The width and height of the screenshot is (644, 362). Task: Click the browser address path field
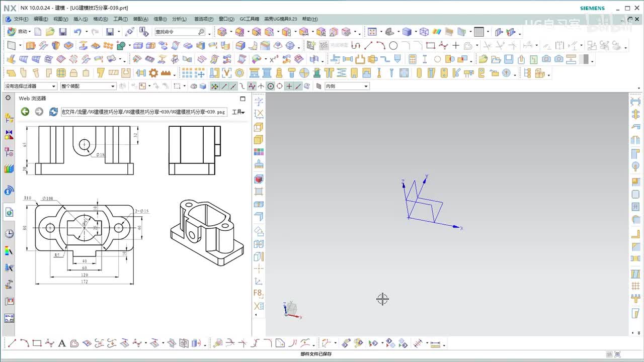(x=144, y=112)
